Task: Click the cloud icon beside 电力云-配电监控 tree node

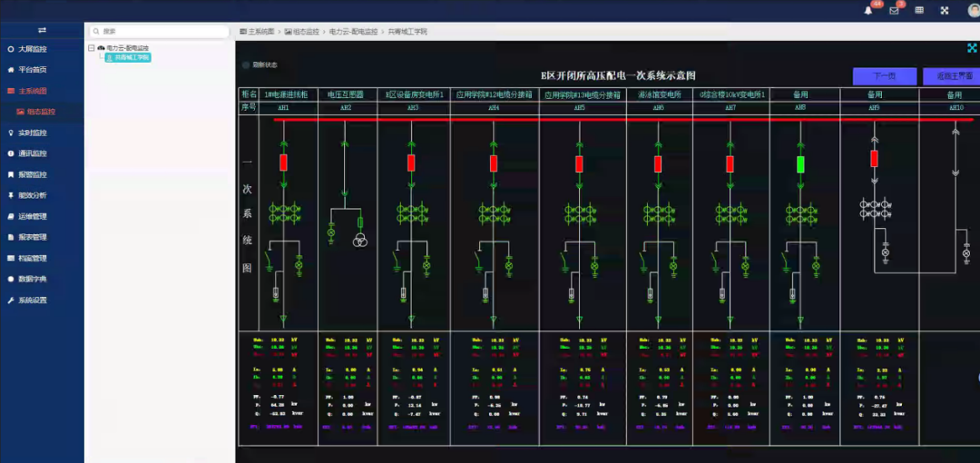Action: point(101,47)
